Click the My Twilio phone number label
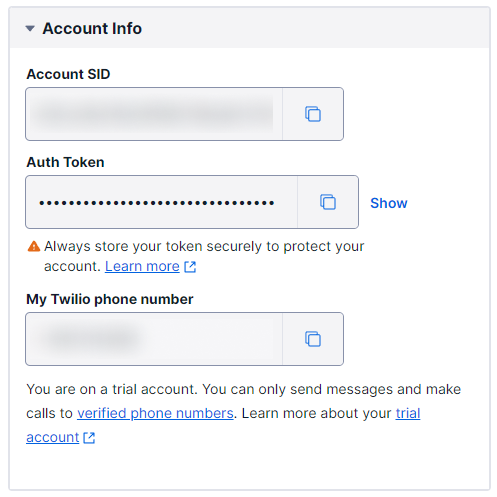Screen dimensions: 497x497 pyautogui.click(x=110, y=299)
